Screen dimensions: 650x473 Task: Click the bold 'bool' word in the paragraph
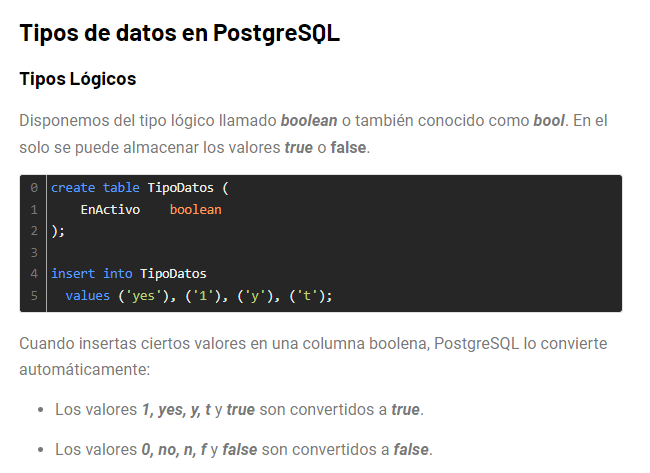pos(549,121)
